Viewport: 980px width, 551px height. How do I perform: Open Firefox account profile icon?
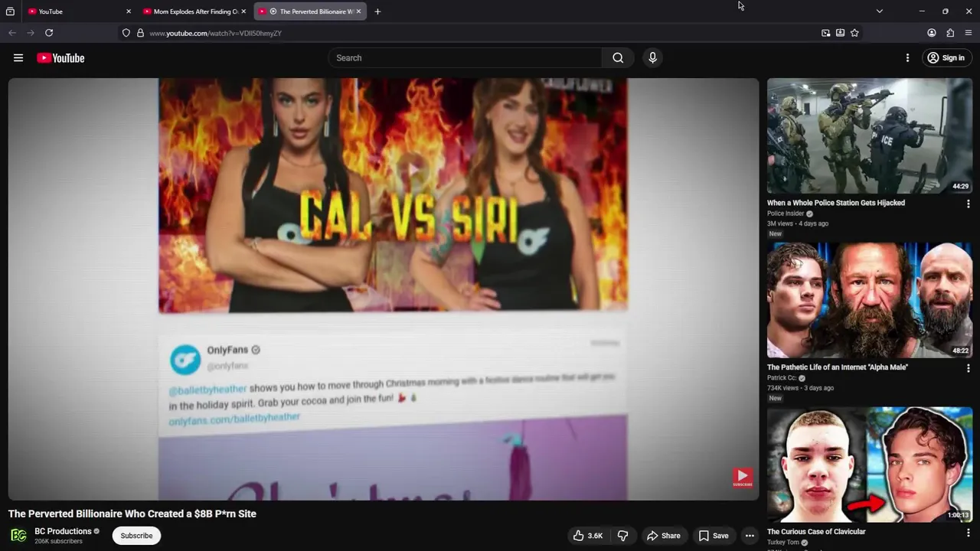point(932,33)
